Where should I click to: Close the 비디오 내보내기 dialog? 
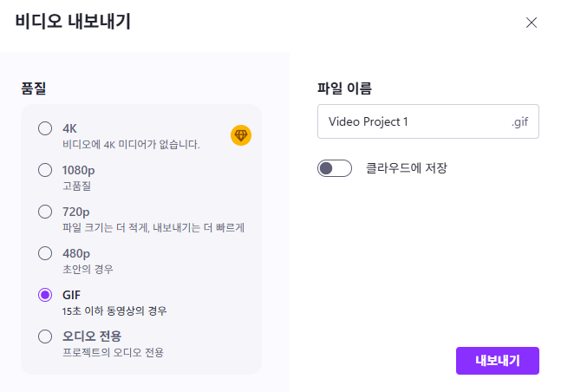pyautogui.click(x=532, y=23)
